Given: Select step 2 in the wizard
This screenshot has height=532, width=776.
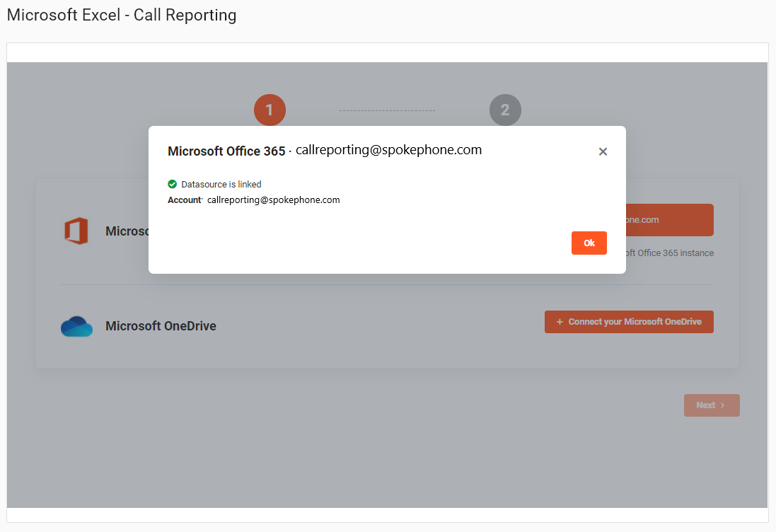Looking at the screenshot, I should 505,110.
